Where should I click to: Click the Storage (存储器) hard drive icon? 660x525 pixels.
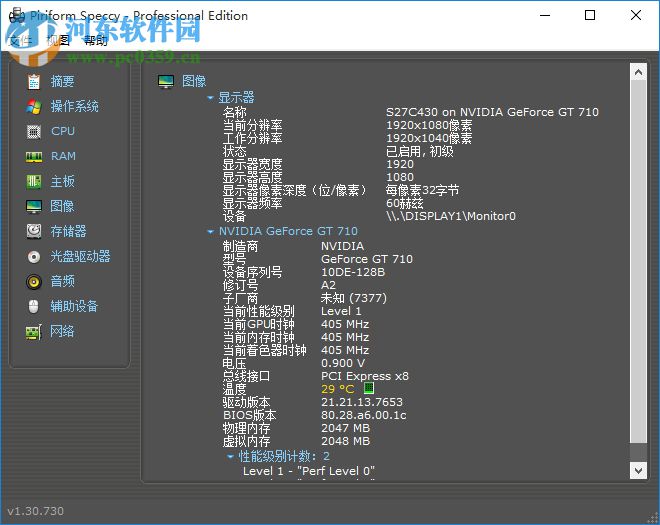pyautogui.click(x=34, y=232)
